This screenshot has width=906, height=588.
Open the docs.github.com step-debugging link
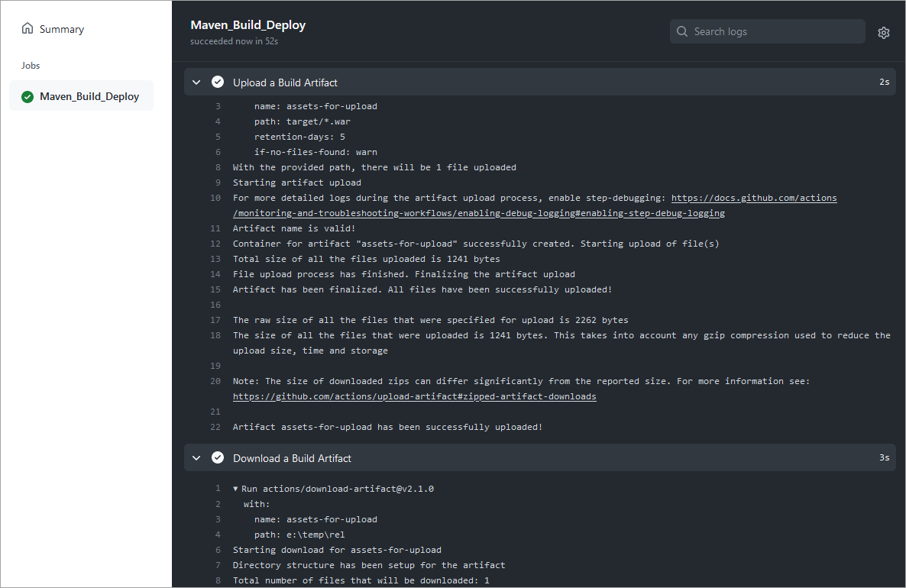[753, 198]
